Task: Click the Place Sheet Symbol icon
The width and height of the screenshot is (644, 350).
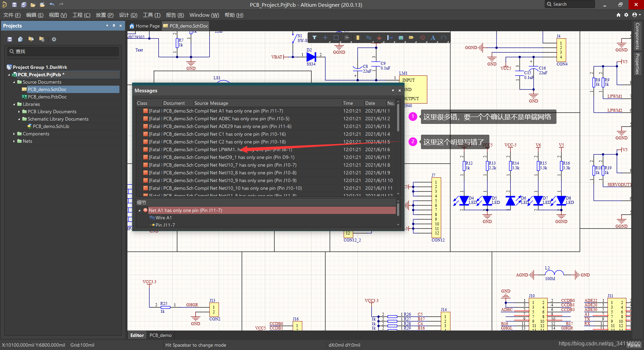Action: (x=400, y=38)
